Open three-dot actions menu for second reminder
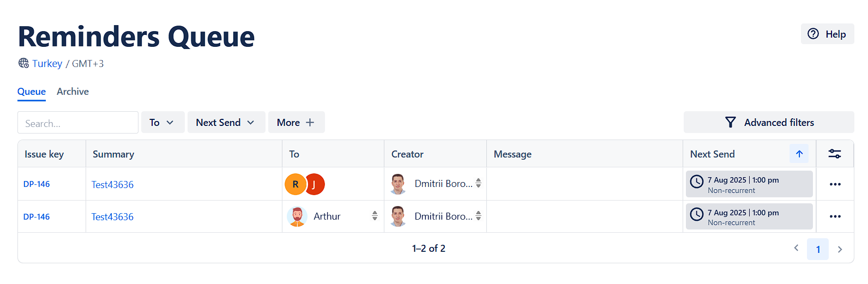This screenshot has height=284, width=868. click(835, 216)
